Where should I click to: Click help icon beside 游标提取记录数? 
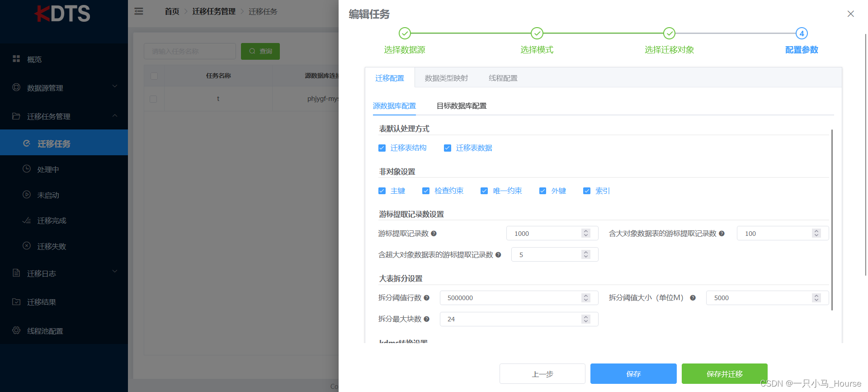434,234
